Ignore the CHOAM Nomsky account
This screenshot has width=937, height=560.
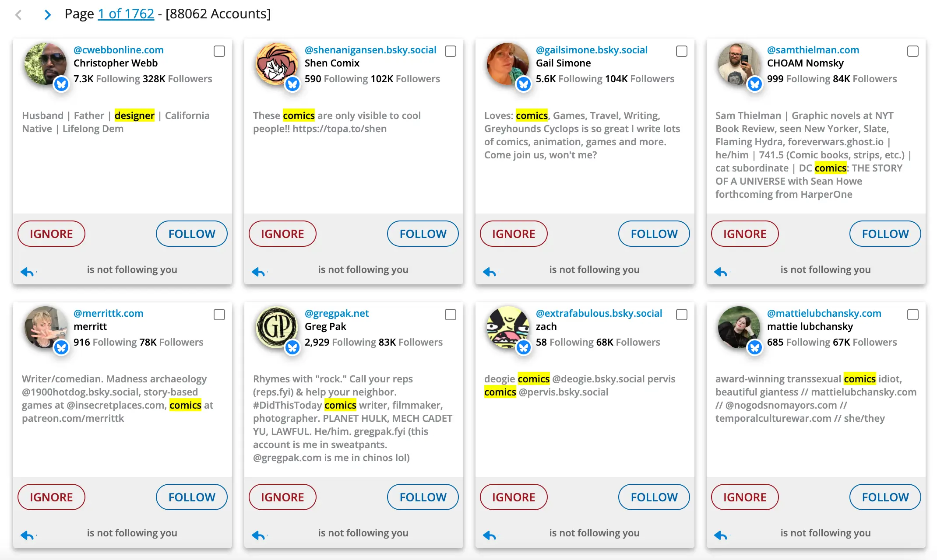(x=744, y=234)
